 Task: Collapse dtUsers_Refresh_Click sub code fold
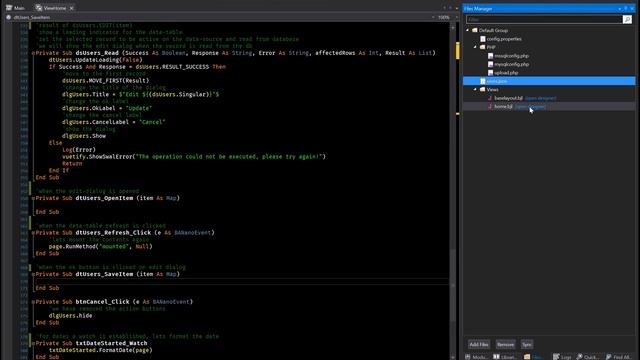(33, 233)
